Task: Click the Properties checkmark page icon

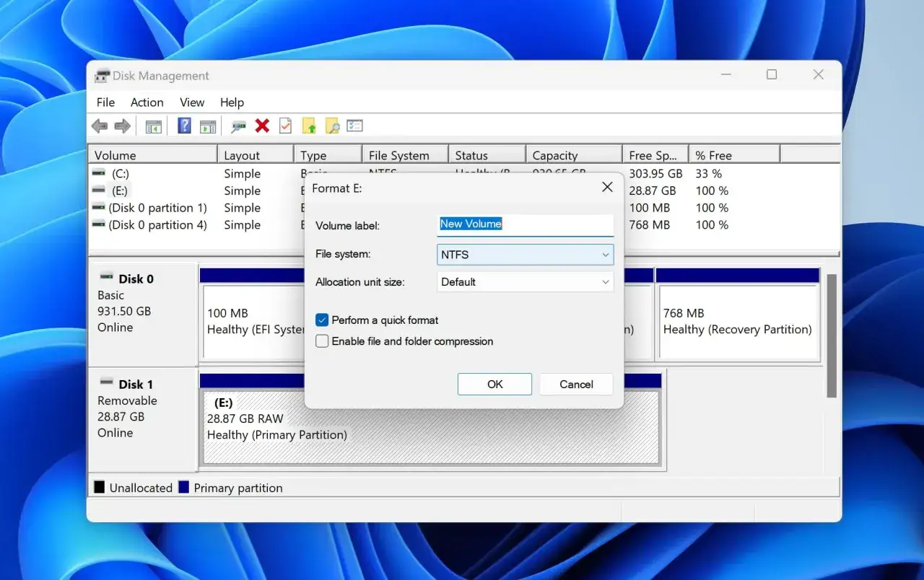Action: [x=285, y=126]
